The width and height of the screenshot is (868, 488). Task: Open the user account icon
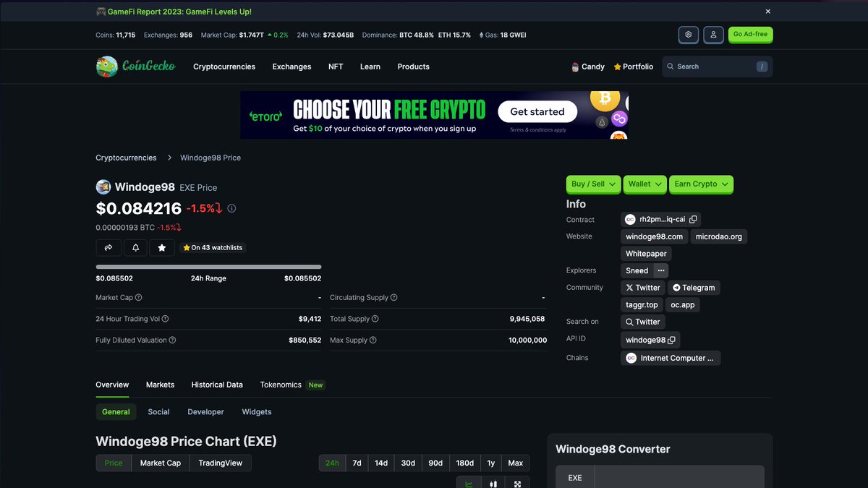[x=713, y=35]
